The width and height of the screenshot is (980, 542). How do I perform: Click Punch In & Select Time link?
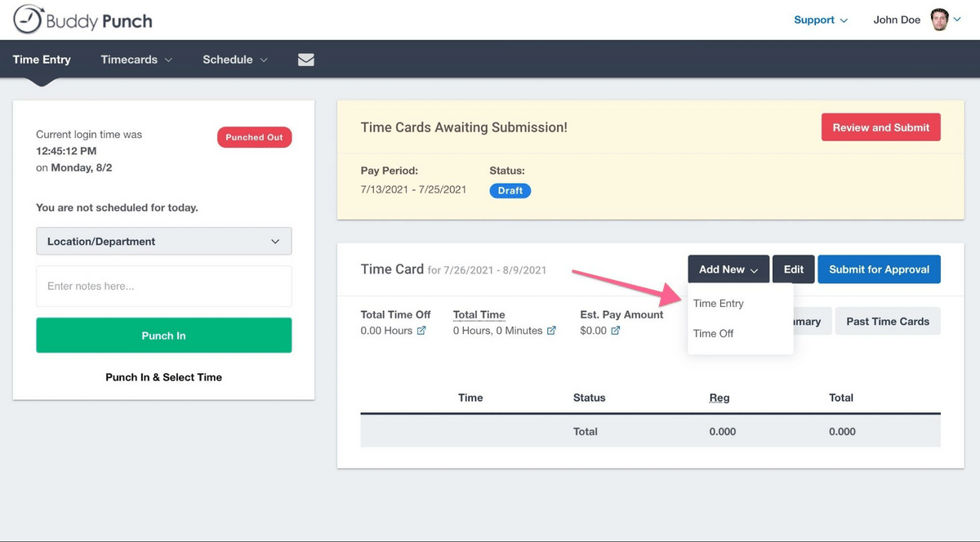point(163,377)
